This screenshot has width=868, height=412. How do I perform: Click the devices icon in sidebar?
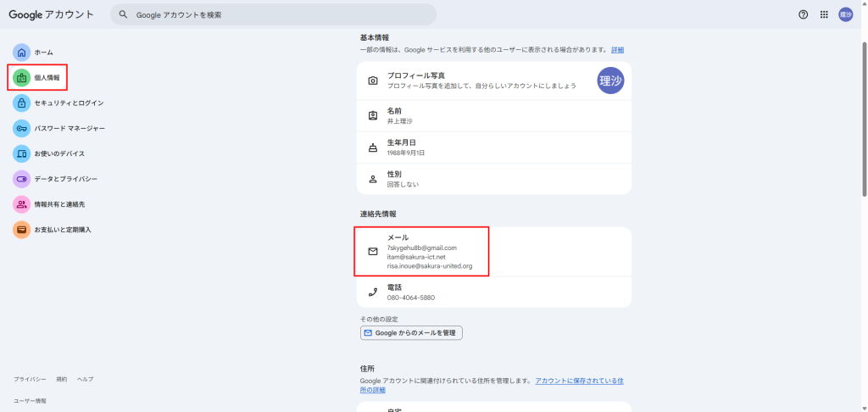point(21,154)
